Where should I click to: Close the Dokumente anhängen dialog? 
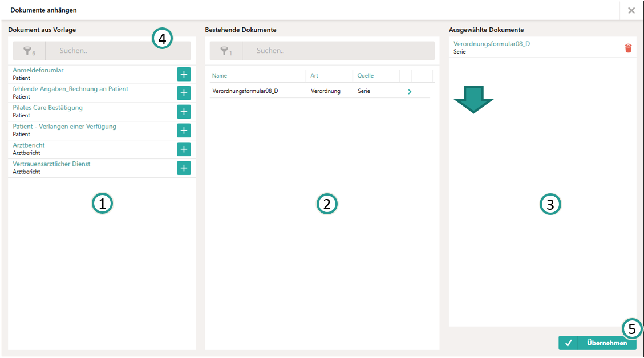coord(631,10)
